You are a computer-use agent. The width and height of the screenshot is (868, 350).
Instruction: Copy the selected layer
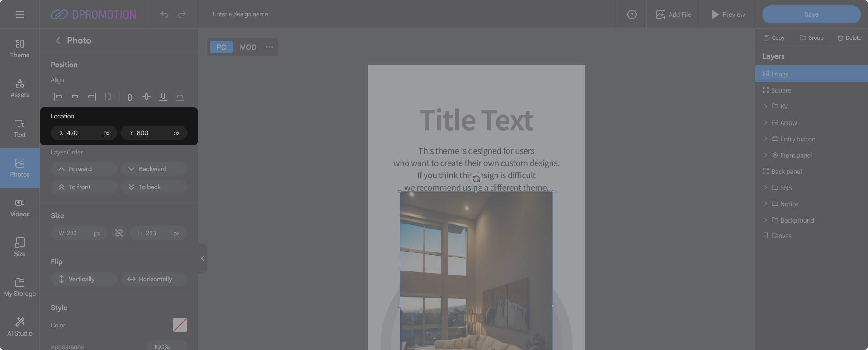point(774,38)
